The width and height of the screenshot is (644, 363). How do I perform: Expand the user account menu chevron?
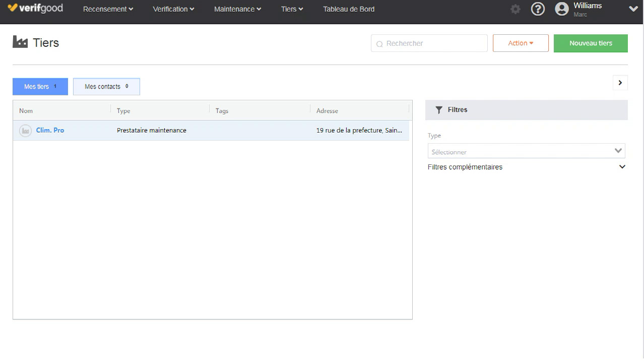tap(633, 9)
